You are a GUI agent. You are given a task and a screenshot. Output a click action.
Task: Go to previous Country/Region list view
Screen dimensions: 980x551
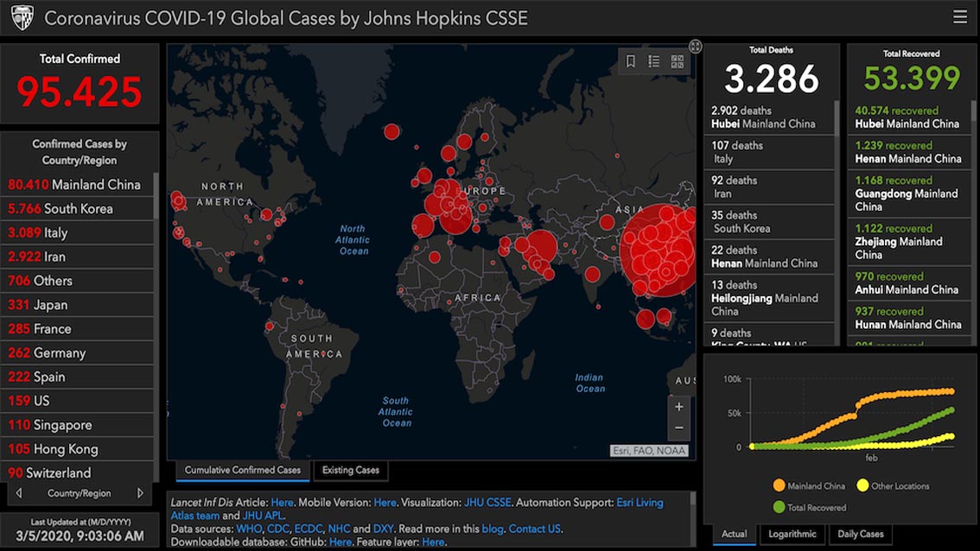click(19, 493)
